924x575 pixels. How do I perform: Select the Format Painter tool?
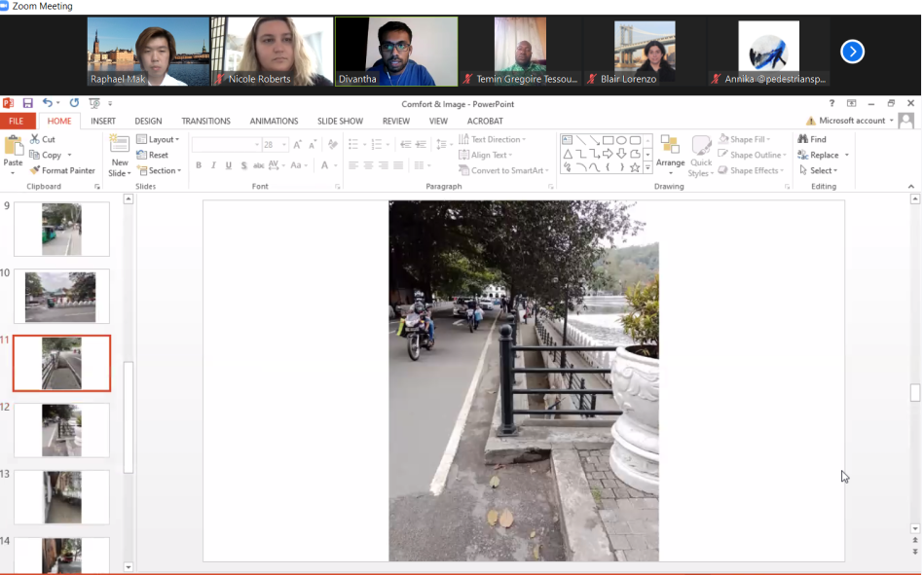coord(60,170)
